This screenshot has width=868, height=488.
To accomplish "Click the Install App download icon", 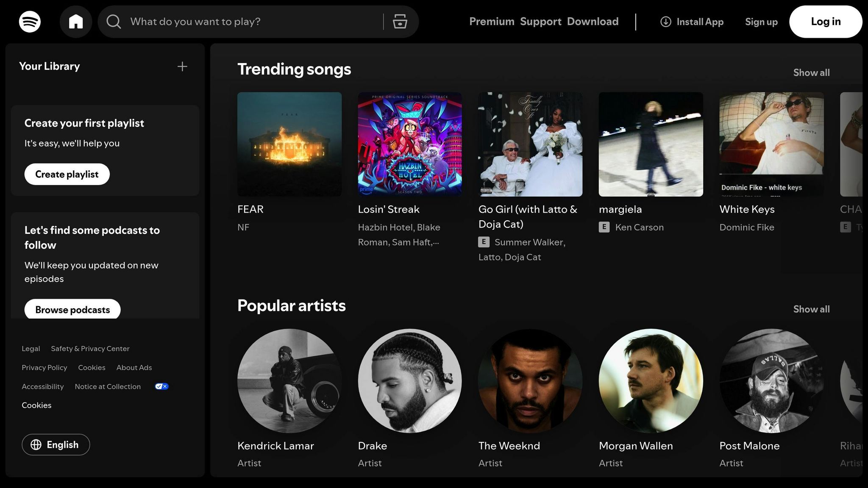I will pyautogui.click(x=665, y=22).
